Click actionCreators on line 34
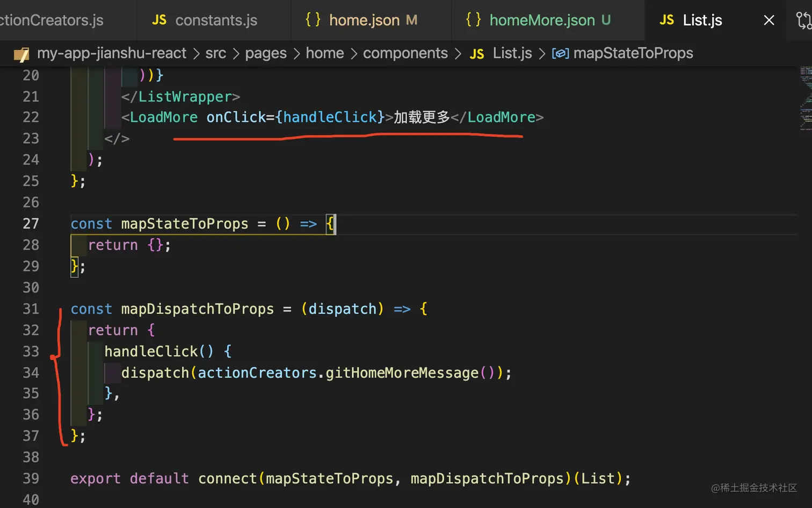 257,373
